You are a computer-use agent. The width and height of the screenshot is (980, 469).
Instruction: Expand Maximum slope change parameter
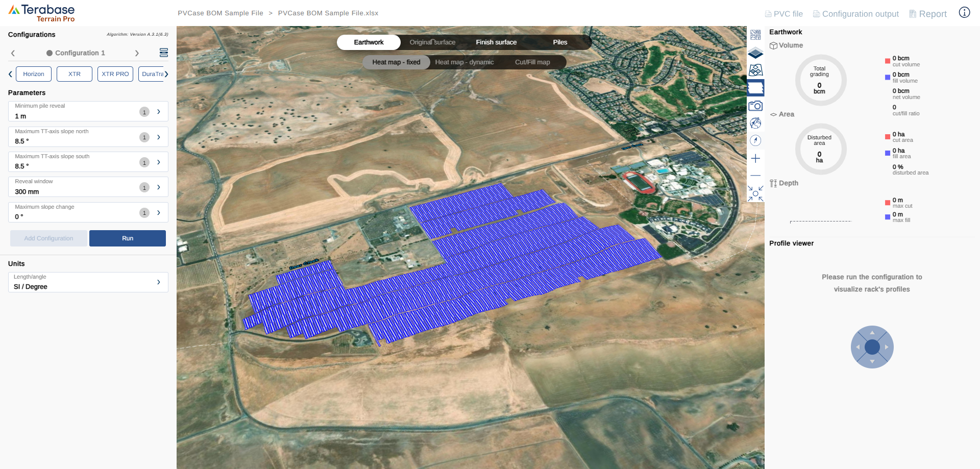pos(159,212)
